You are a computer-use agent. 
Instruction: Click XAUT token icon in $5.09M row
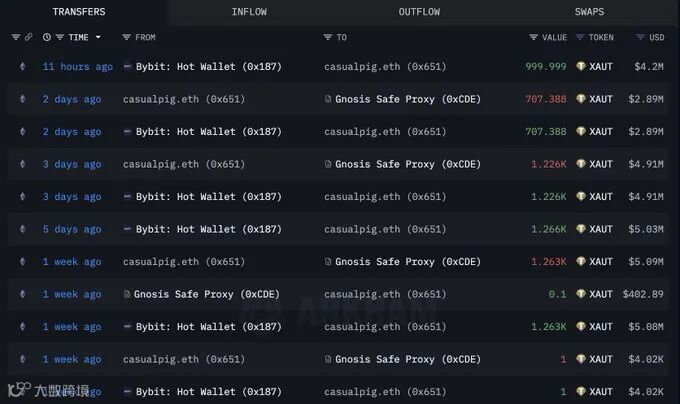coord(581,261)
